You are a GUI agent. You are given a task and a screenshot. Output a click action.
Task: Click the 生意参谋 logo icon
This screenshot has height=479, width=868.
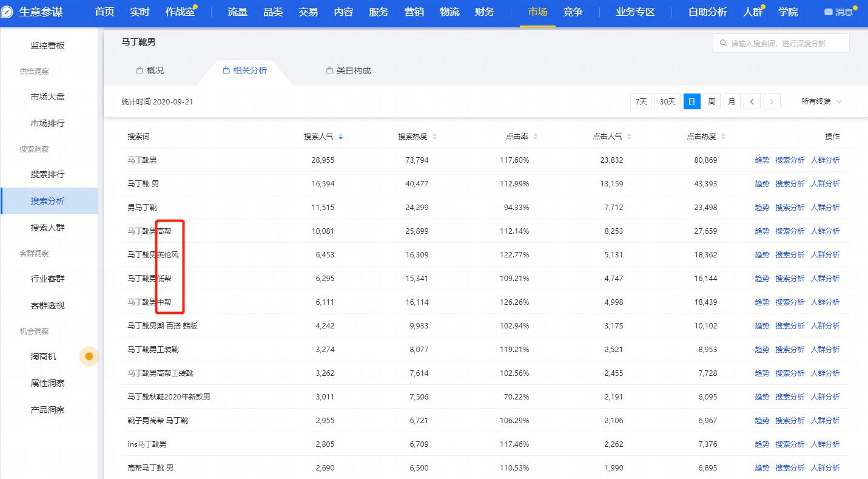coord(8,11)
